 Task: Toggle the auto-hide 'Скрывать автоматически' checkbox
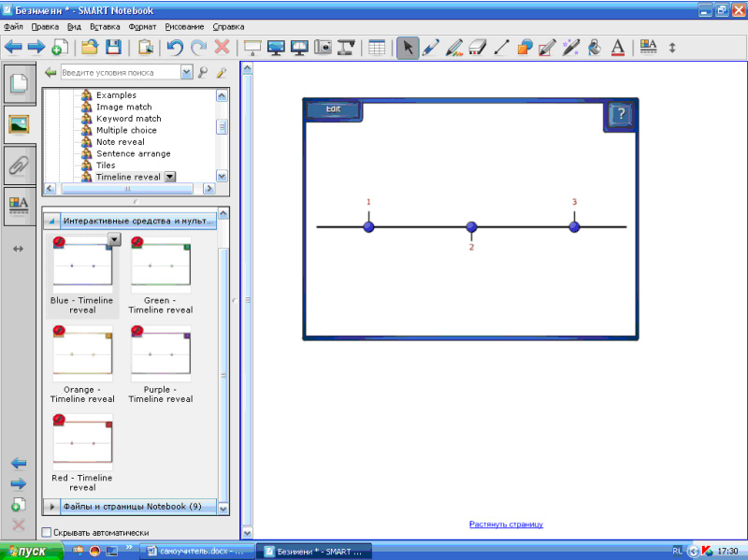(47, 532)
